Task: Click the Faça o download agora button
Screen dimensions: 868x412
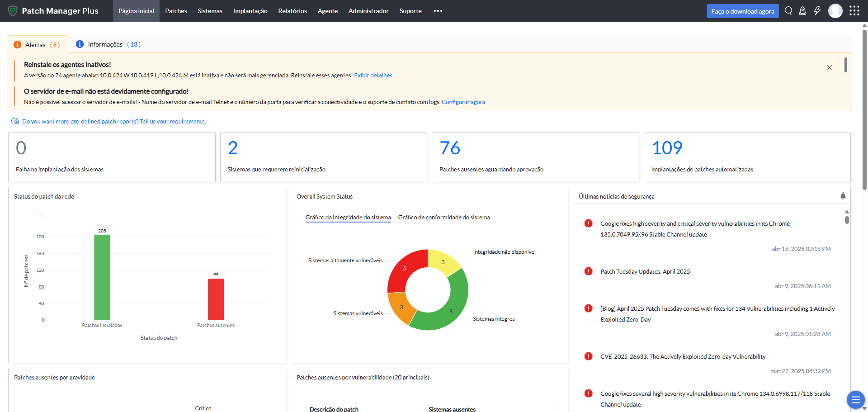Action: pyautogui.click(x=742, y=11)
